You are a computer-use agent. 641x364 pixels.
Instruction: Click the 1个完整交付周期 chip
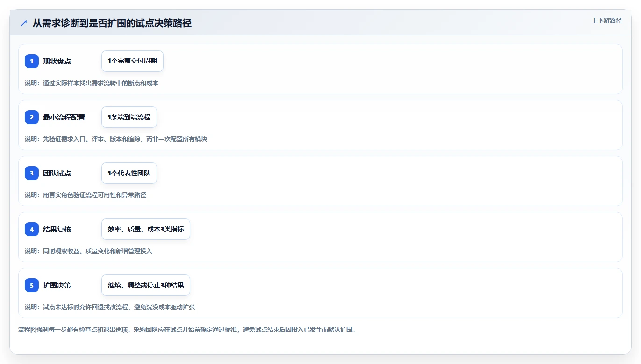[x=132, y=61]
